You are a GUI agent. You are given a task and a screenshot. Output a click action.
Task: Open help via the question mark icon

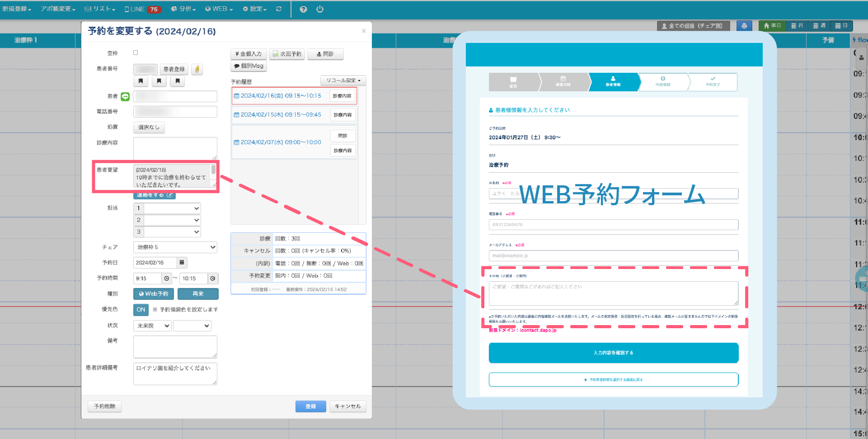(x=303, y=9)
